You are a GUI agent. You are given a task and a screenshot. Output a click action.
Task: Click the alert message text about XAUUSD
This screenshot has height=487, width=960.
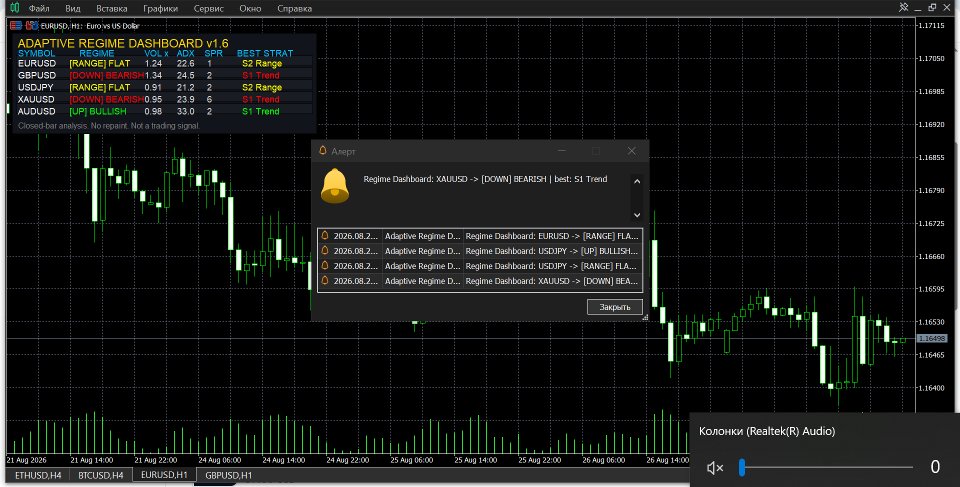(485, 179)
